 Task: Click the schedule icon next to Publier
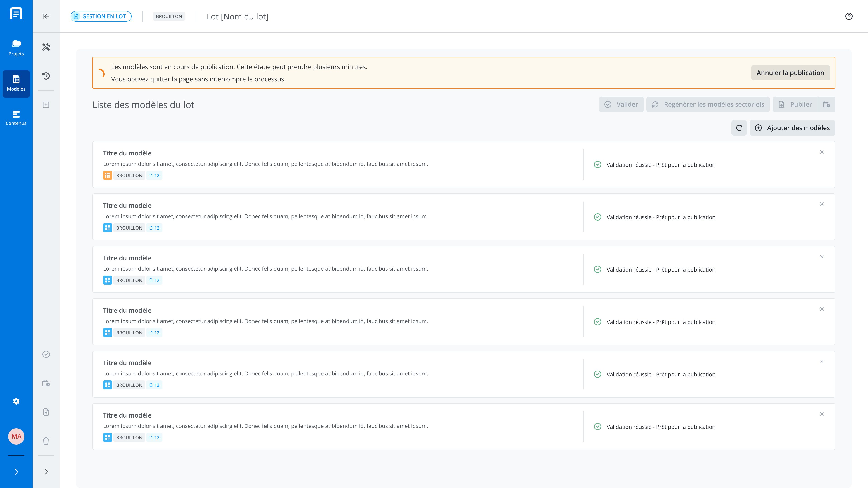point(827,104)
